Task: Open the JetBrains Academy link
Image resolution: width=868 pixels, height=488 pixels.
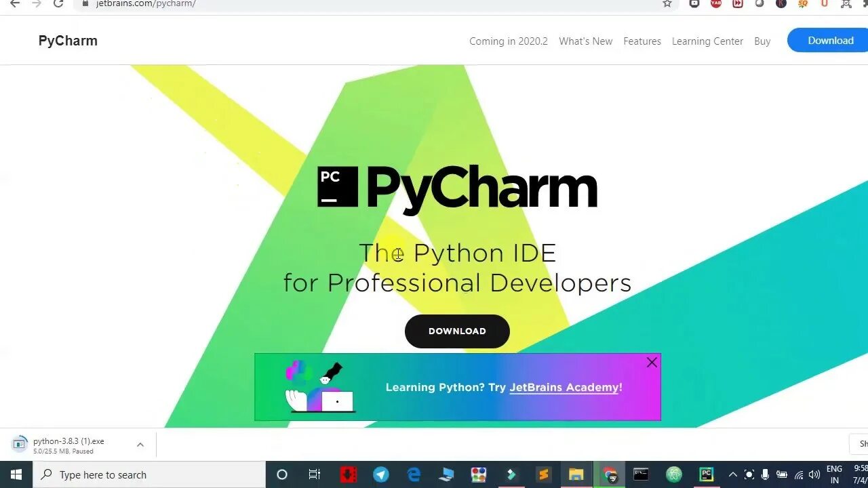Action: tap(564, 387)
